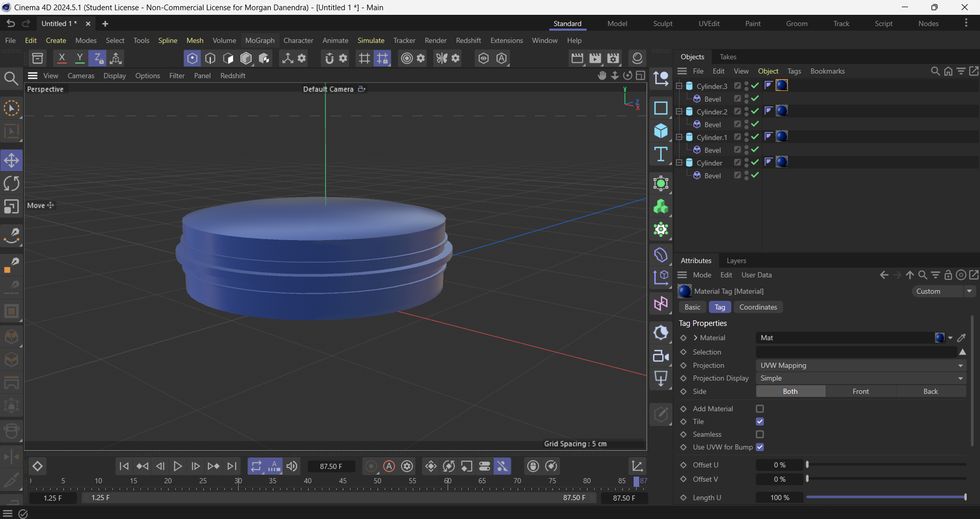Click the Scale tool icon
This screenshot has height=519, width=980.
[x=11, y=207]
